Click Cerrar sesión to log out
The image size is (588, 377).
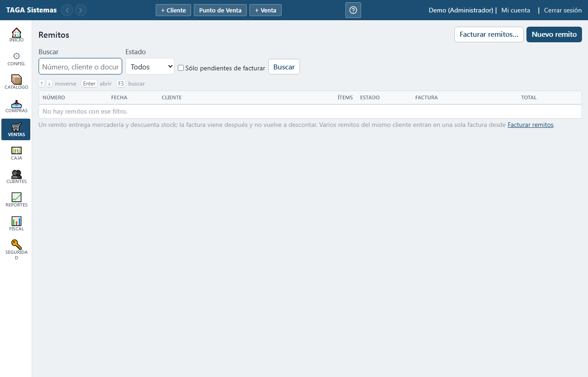pos(563,10)
